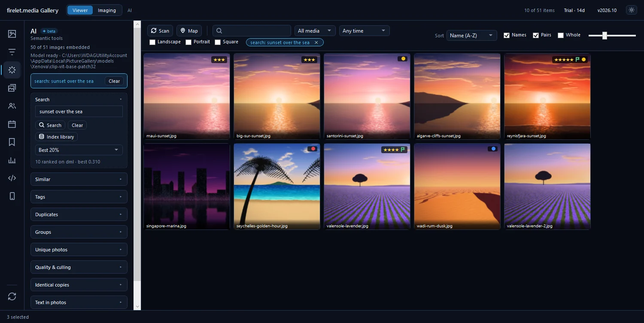
Task: Uncheck the Pairs checkbox
Action: 536,35
